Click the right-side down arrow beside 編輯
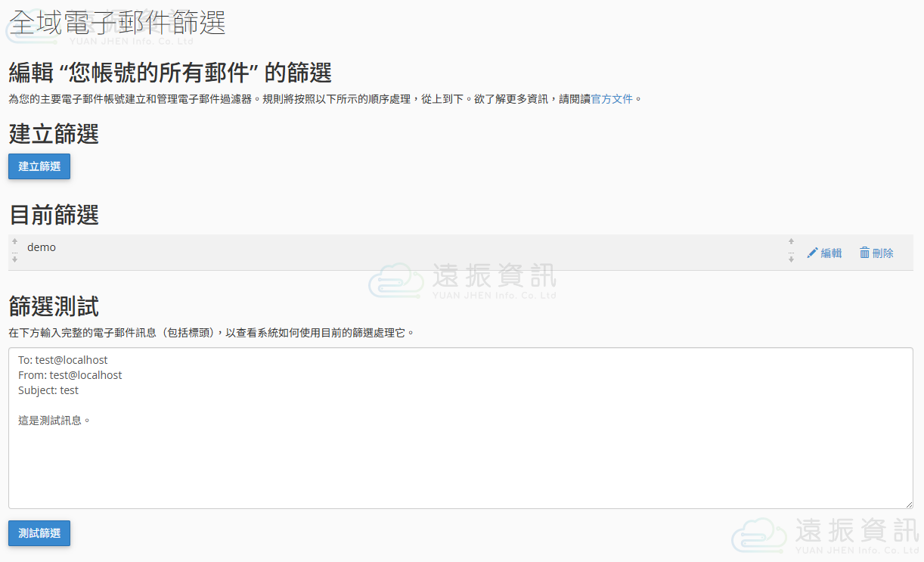Image resolution: width=924 pixels, height=562 pixels. coord(791,259)
